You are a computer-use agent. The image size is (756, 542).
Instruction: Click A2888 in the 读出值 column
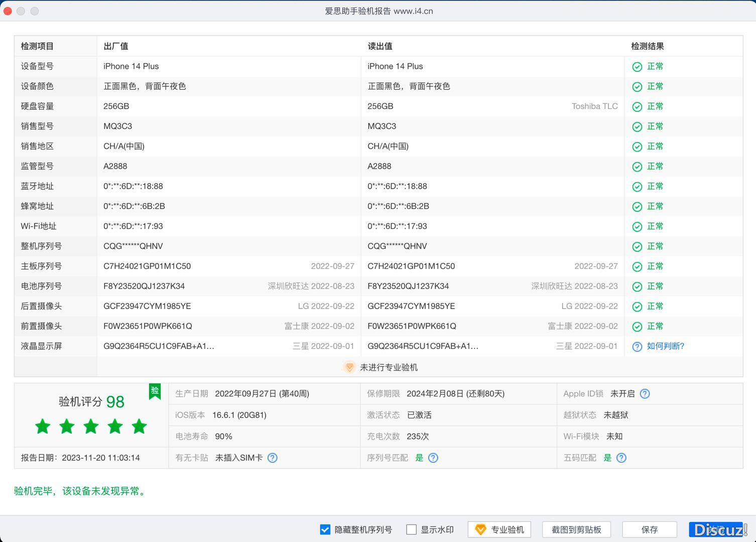[x=380, y=166]
